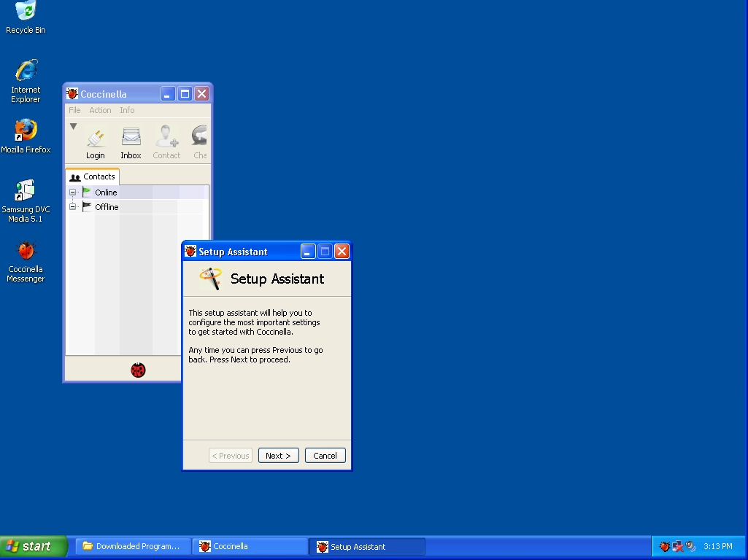Screen dimensions: 748x560
Task: Click the ladybug icon in Setup Assistant title bar
Action: tap(190, 251)
